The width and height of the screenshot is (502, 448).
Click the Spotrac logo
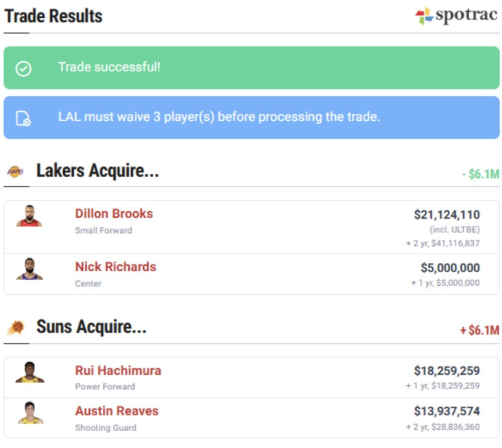coord(456,16)
